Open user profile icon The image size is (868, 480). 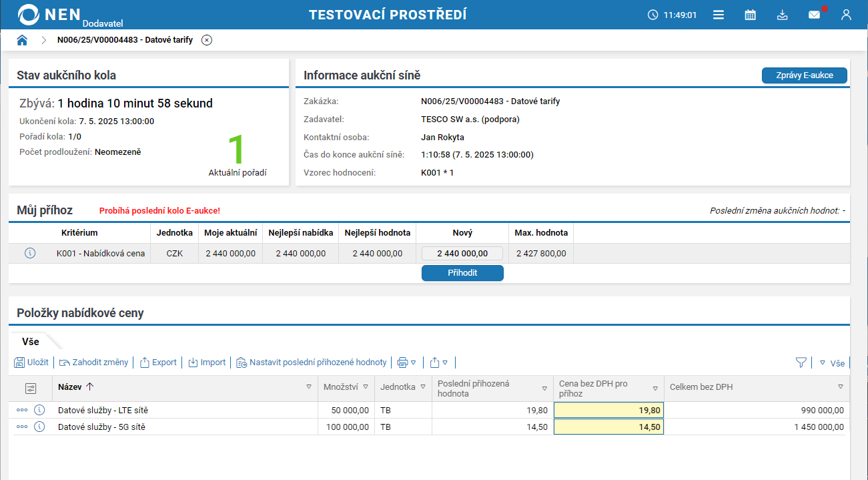pyautogui.click(x=846, y=15)
